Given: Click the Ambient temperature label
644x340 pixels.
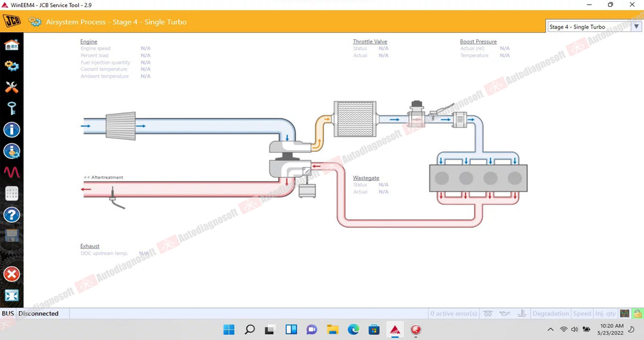Looking at the screenshot, I should tap(105, 76).
